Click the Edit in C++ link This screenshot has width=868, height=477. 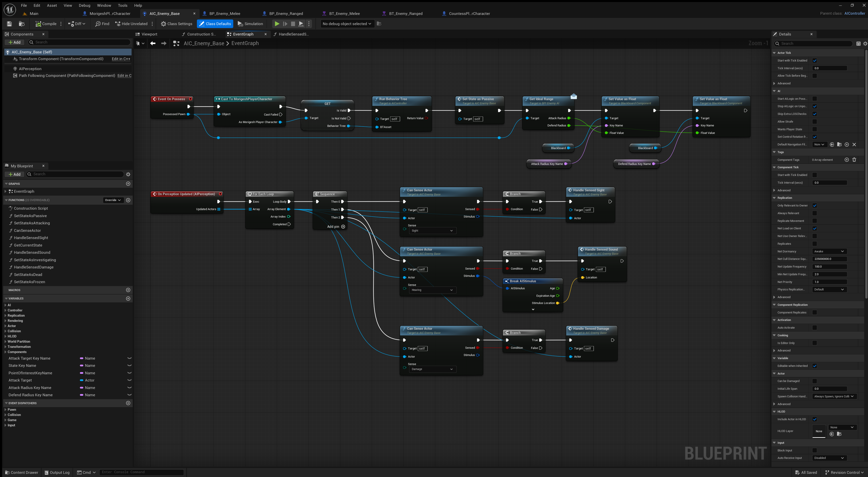tap(121, 59)
